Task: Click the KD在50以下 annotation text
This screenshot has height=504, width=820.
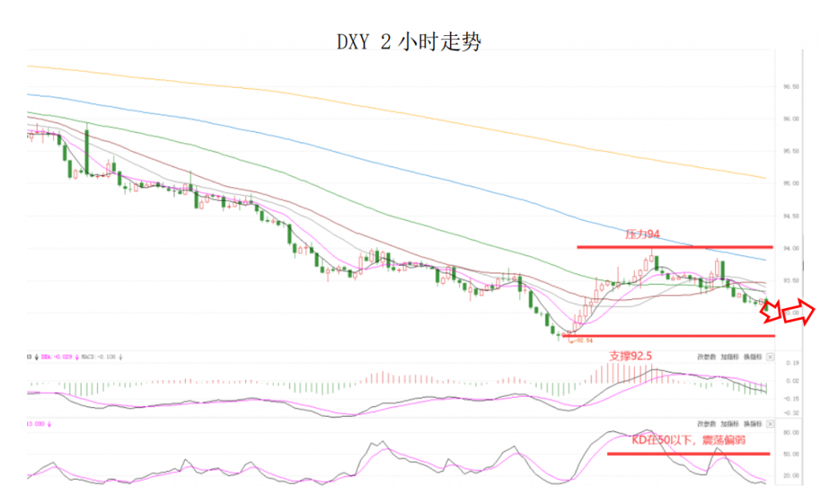Action: tap(688, 440)
